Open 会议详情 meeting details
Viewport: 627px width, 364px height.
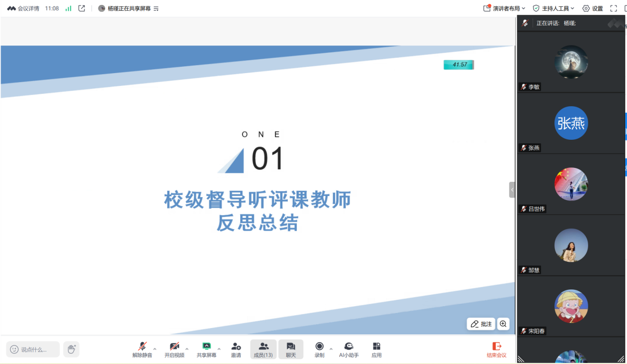tap(23, 8)
